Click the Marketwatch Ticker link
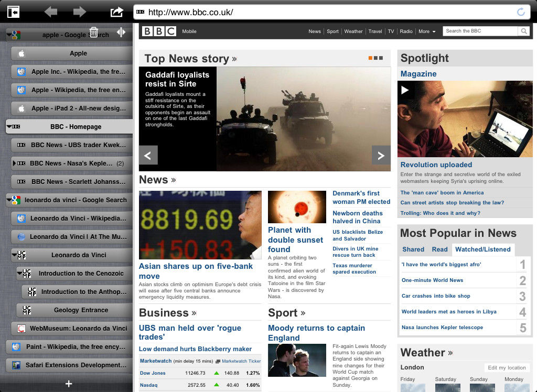Image resolution: width=537 pixels, height=392 pixels. click(x=241, y=361)
